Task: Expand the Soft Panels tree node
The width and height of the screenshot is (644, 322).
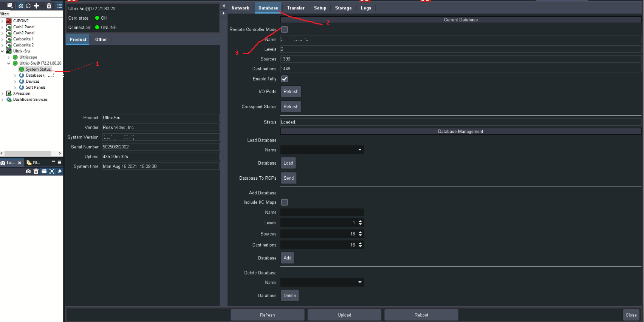Action: pyautogui.click(x=15, y=88)
